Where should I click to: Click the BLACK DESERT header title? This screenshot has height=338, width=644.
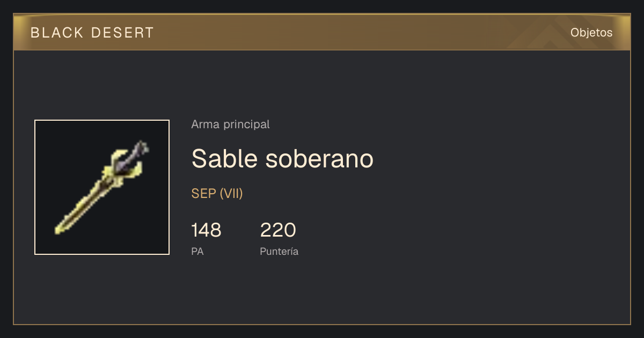[92, 33]
